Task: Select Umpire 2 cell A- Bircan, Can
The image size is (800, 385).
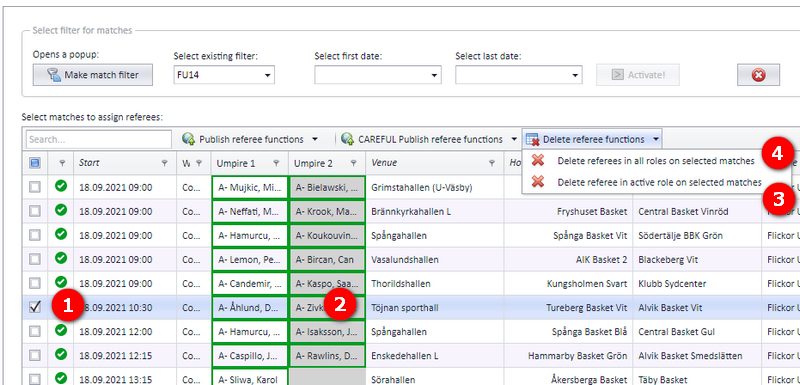Action: coord(327,260)
